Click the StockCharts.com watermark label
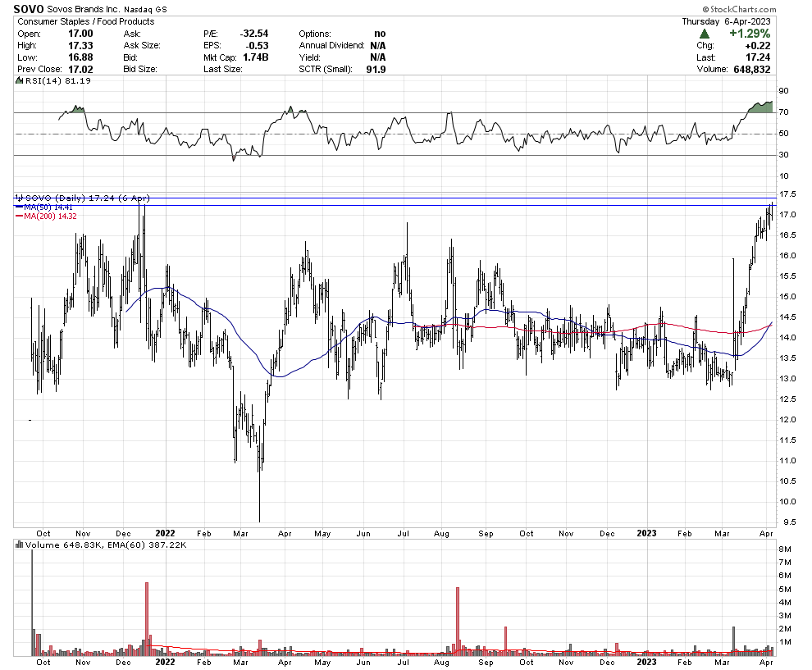The width and height of the screenshot is (812, 670). point(739,9)
